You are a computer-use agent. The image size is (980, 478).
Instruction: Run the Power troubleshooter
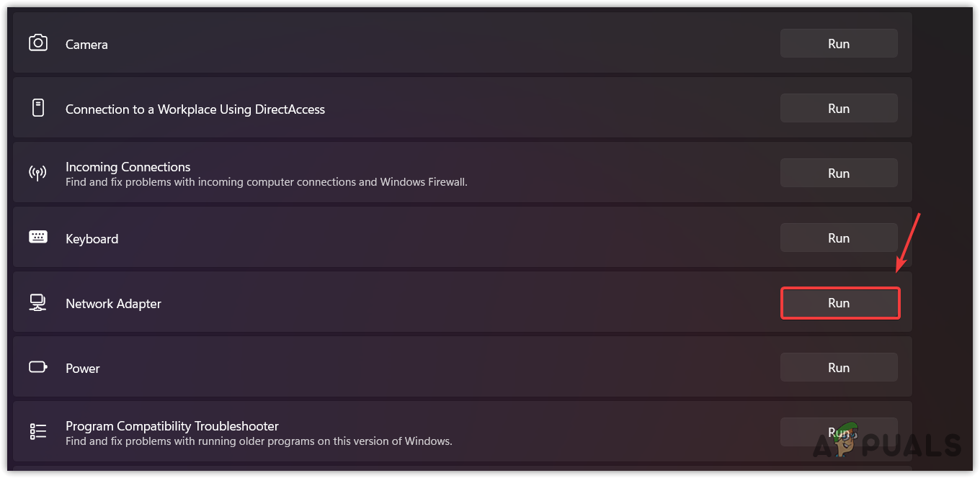838,368
